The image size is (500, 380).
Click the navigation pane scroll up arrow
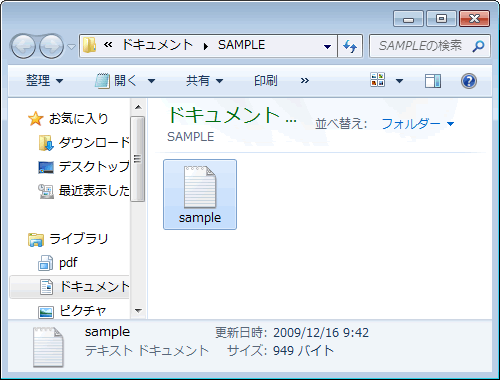coord(138,107)
